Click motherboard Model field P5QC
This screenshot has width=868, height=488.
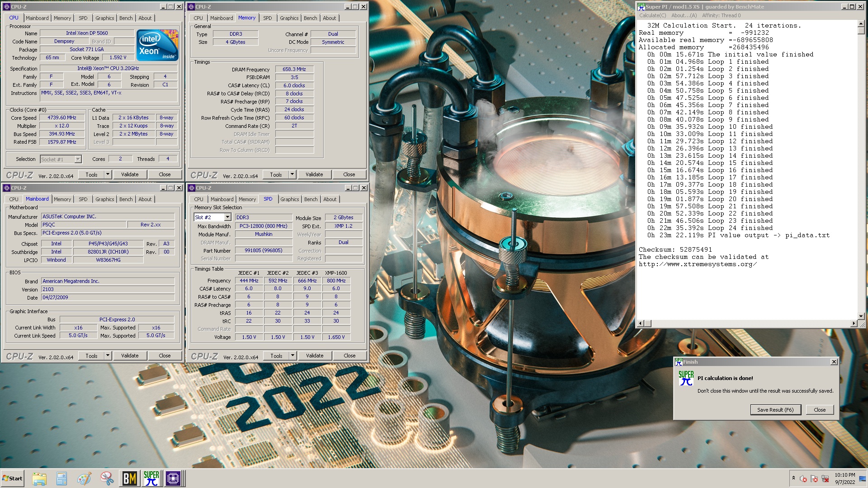pyautogui.click(x=84, y=225)
